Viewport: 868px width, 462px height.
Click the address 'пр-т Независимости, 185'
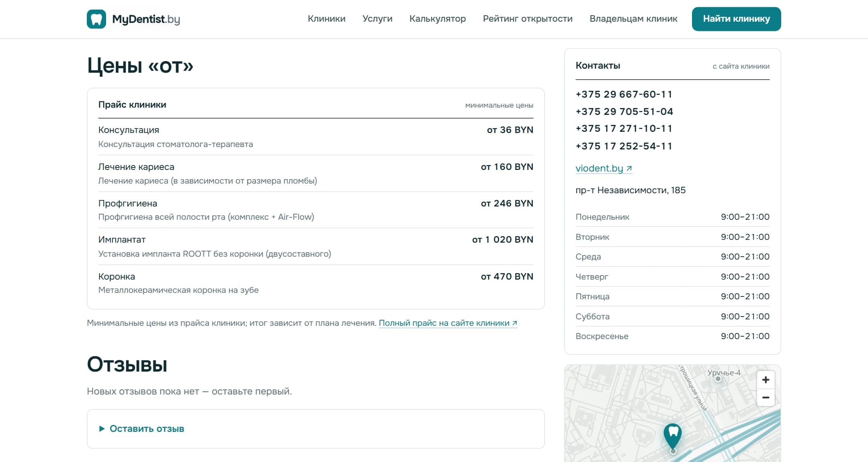(631, 190)
